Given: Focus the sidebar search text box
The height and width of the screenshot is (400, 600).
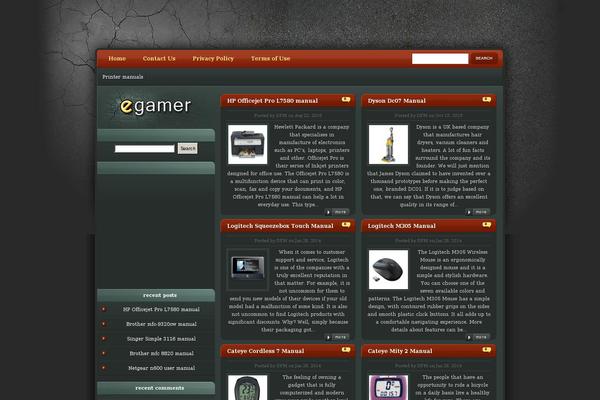Looking at the screenshot, I should pos(145,149).
